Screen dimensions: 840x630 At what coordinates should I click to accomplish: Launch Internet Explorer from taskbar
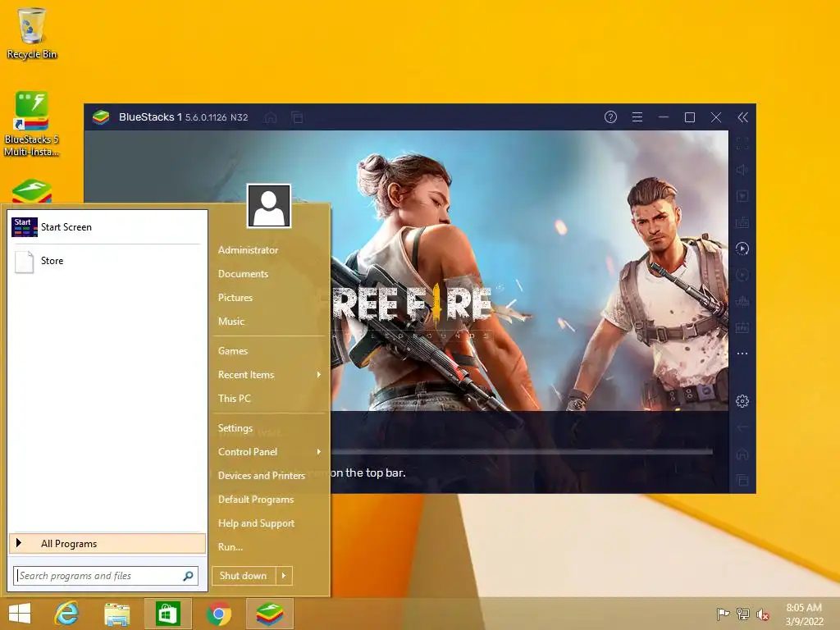pyautogui.click(x=67, y=614)
